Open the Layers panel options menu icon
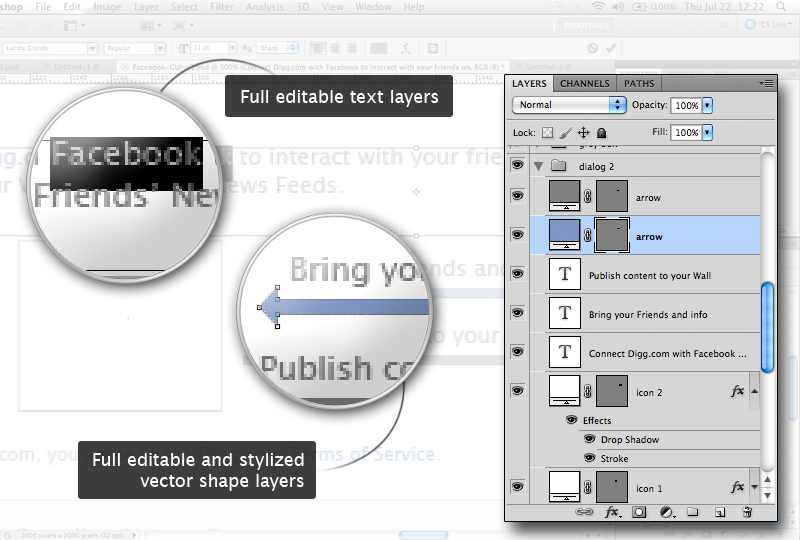The width and height of the screenshot is (800, 540). pos(766,83)
